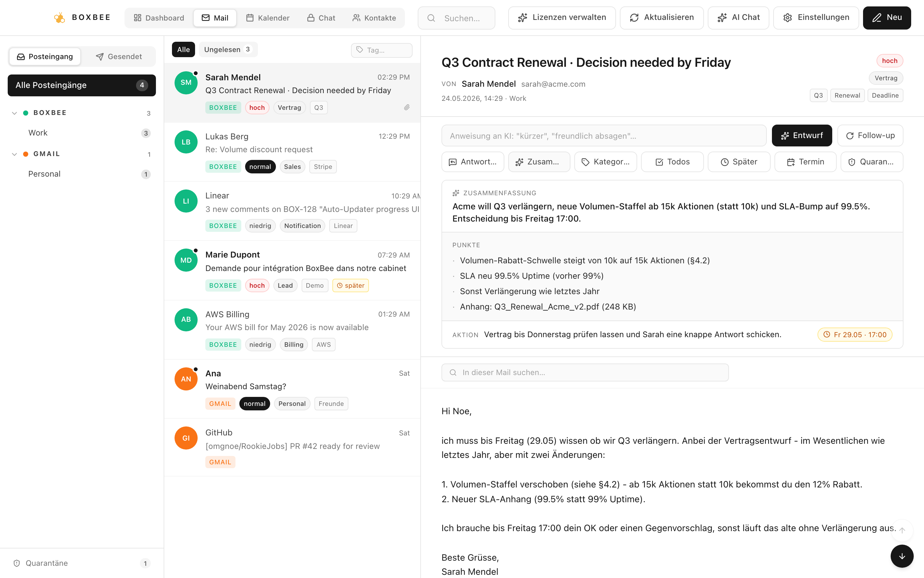Switch to Gesendet sent view
This screenshot has height=578, width=924.
point(119,57)
